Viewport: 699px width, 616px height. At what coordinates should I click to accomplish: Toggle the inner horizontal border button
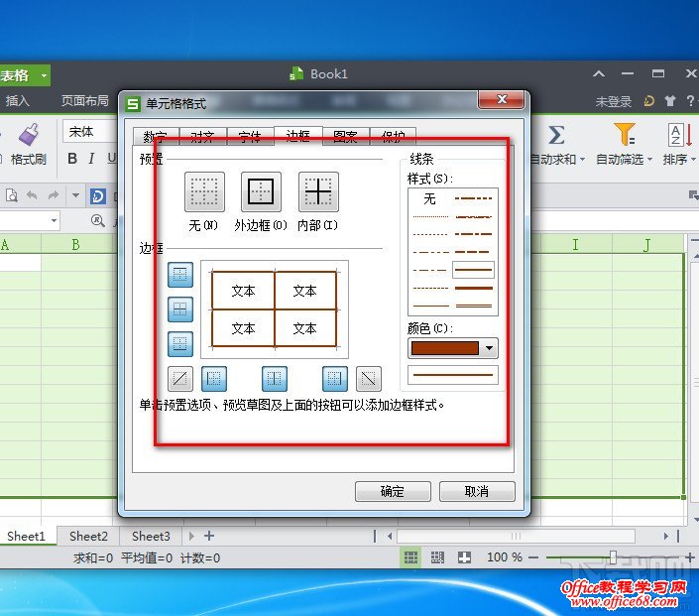coord(180,309)
